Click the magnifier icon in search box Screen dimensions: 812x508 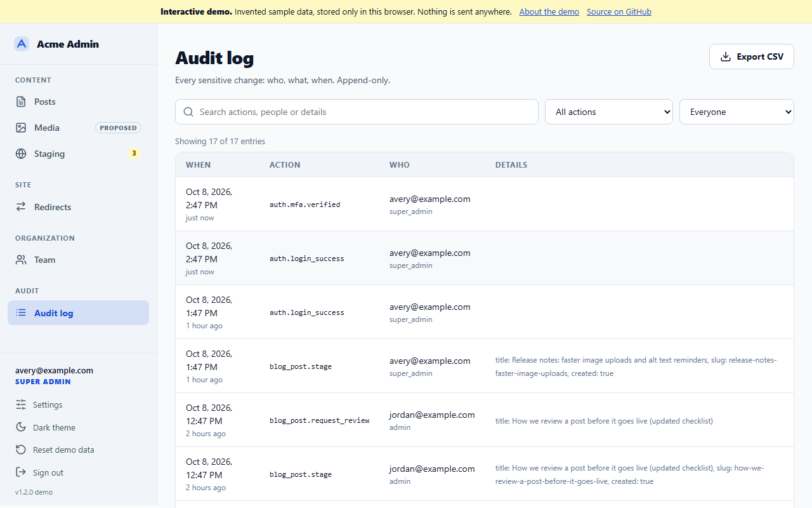pyautogui.click(x=188, y=112)
